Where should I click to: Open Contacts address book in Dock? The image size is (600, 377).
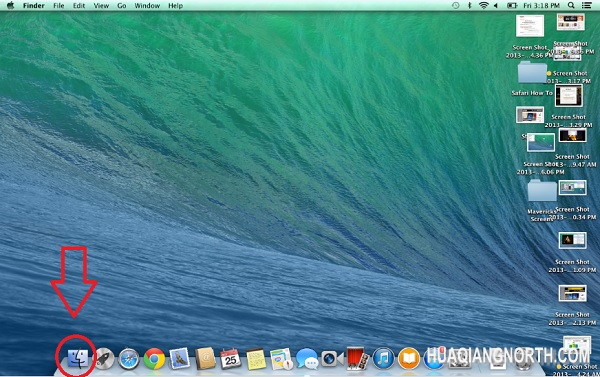[205, 359]
